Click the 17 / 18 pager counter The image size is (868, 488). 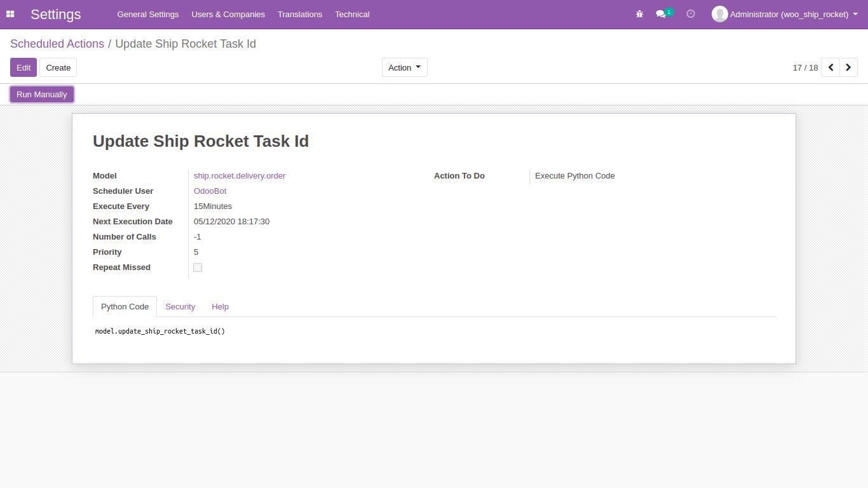pos(805,67)
